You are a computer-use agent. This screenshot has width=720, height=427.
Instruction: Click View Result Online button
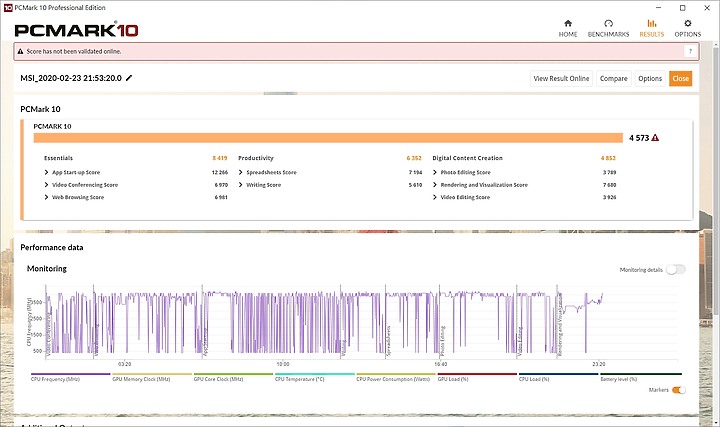click(561, 79)
